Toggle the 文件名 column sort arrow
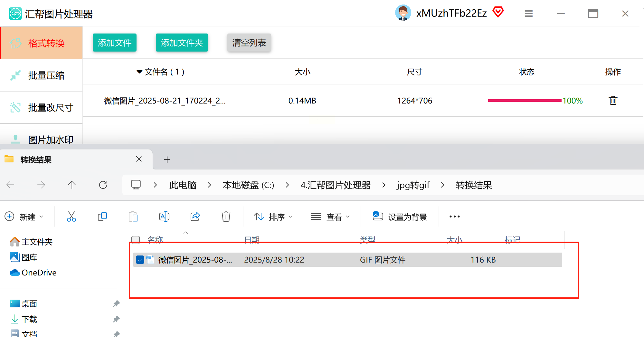 (x=139, y=72)
